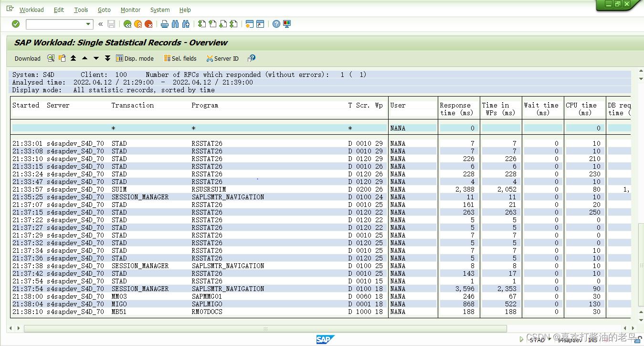The height and width of the screenshot is (346, 644).
Task: Click the User filter field NANA
Action: tap(412, 128)
